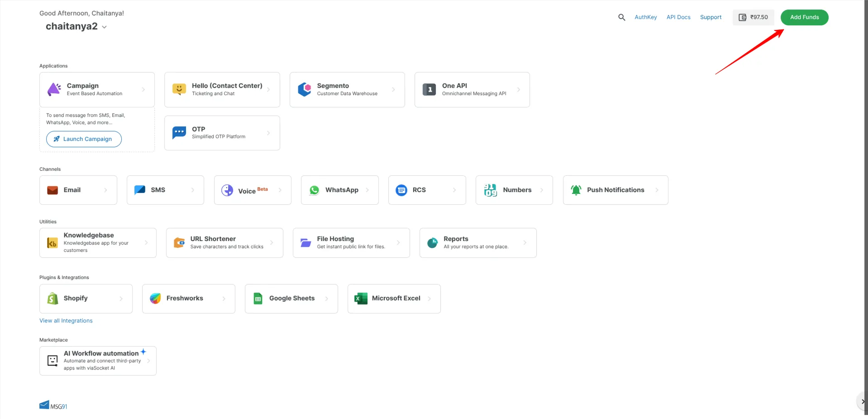This screenshot has width=868, height=419.
Task: Click the Shopify bag icon
Action: [x=52, y=298]
